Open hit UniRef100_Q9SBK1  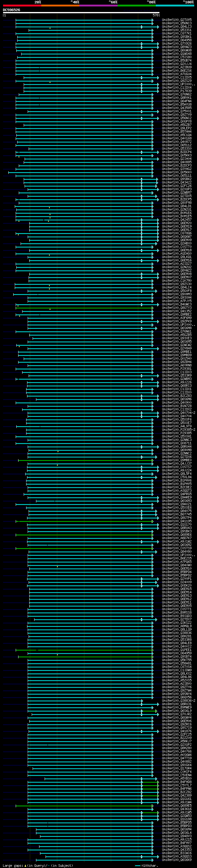pos(177,37)
